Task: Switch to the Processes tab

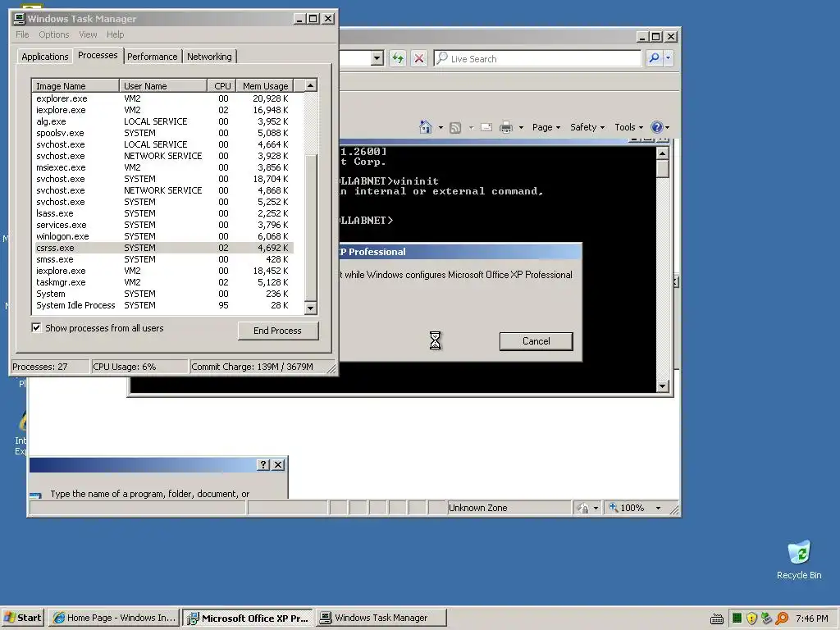Action: (x=98, y=55)
